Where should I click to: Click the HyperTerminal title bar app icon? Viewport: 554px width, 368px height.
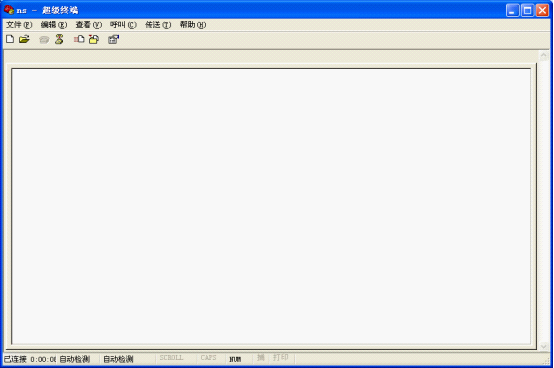coord(9,10)
